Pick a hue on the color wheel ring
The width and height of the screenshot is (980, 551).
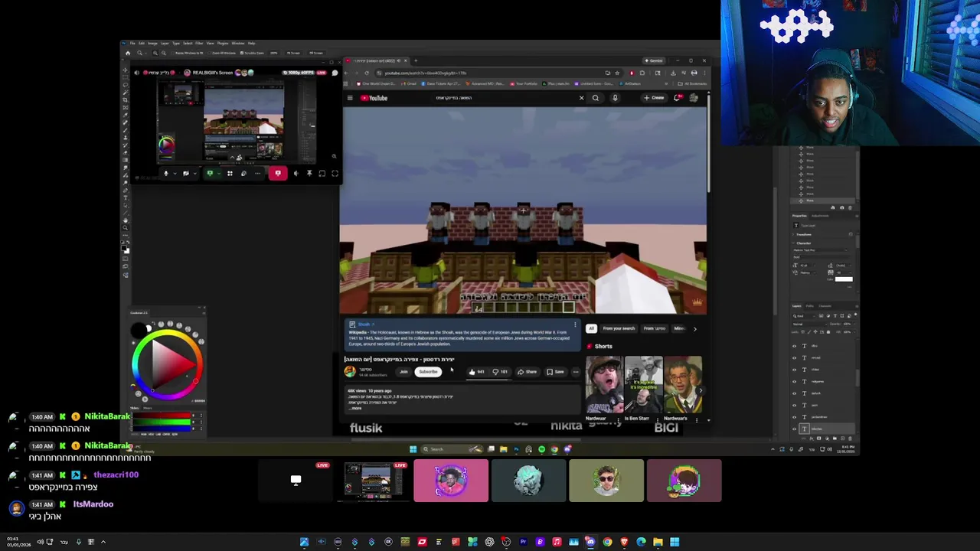(167, 332)
